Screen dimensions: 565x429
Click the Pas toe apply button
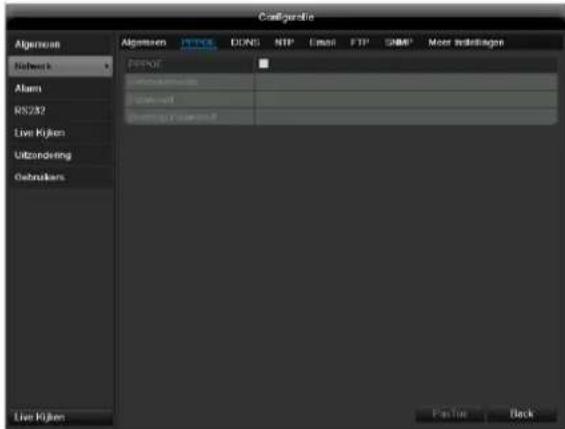click(x=450, y=414)
